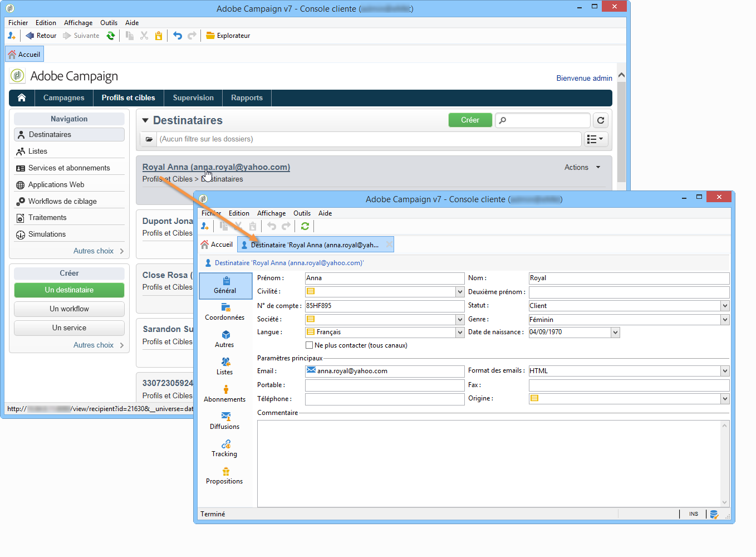View the recipient's Tracking section

click(225, 449)
